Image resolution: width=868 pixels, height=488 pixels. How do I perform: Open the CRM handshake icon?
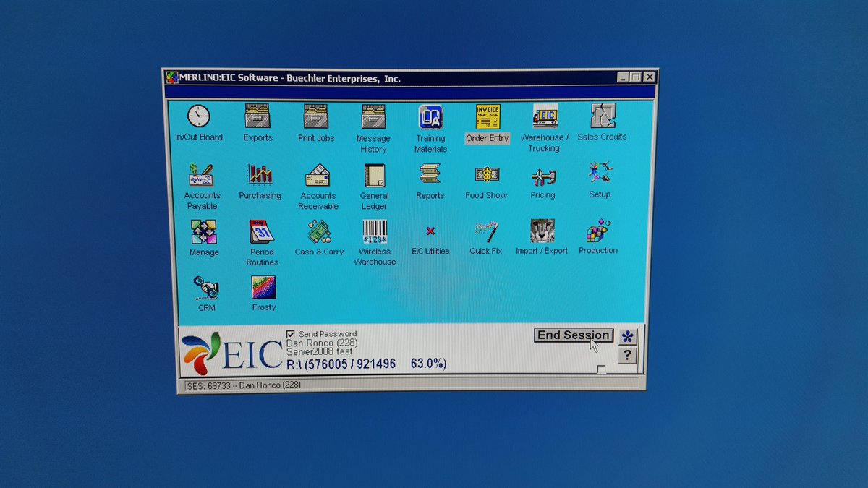(206, 288)
